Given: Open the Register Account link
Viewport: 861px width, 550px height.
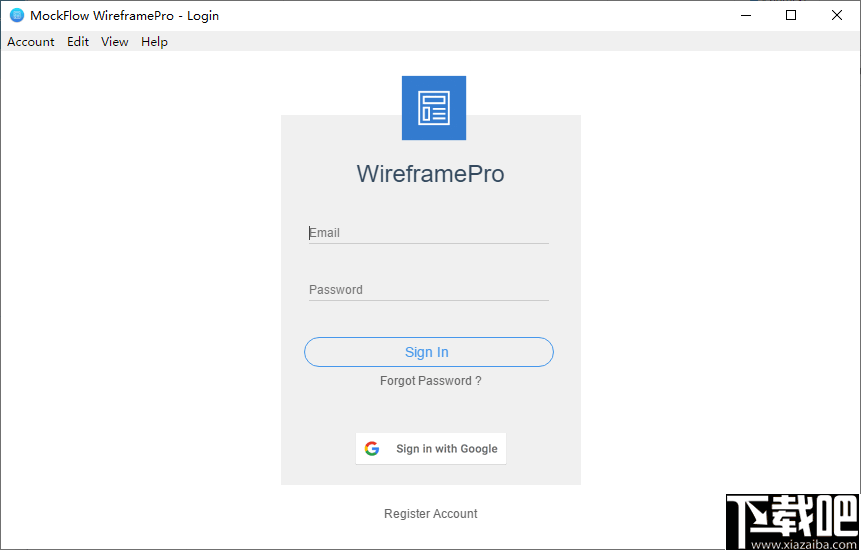Looking at the screenshot, I should [431, 514].
